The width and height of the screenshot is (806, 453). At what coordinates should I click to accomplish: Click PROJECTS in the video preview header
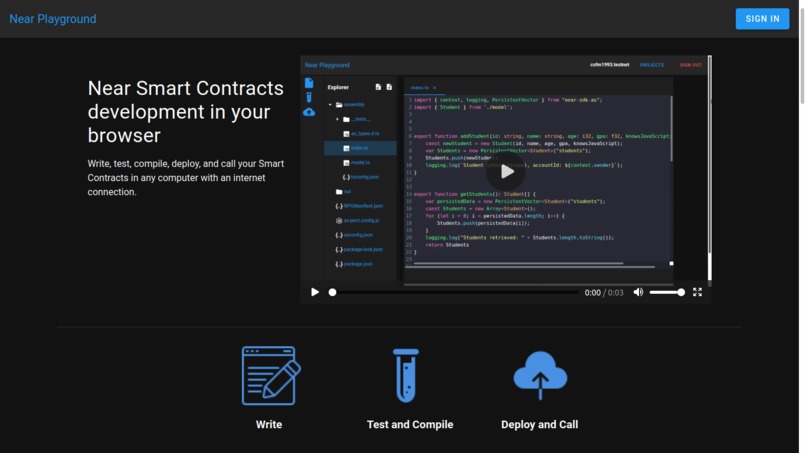click(x=652, y=65)
